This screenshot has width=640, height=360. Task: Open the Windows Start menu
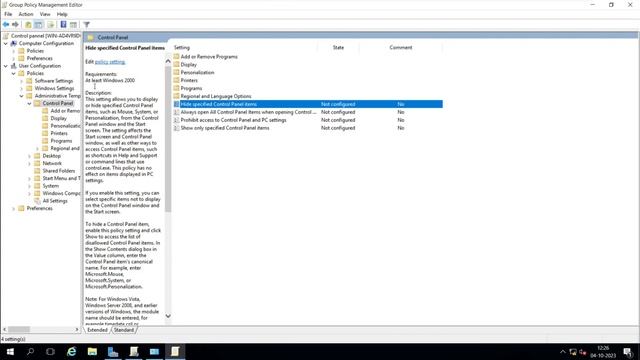click(10, 351)
